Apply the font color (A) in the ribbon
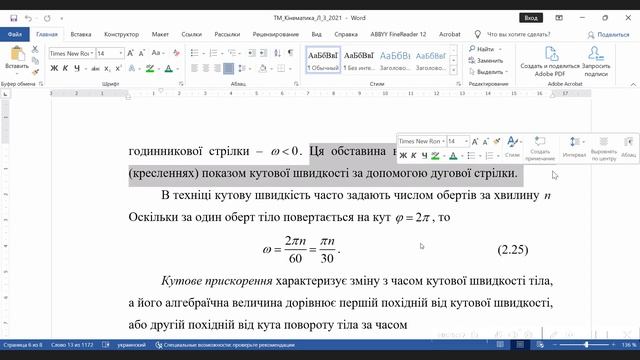 (169, 69)
